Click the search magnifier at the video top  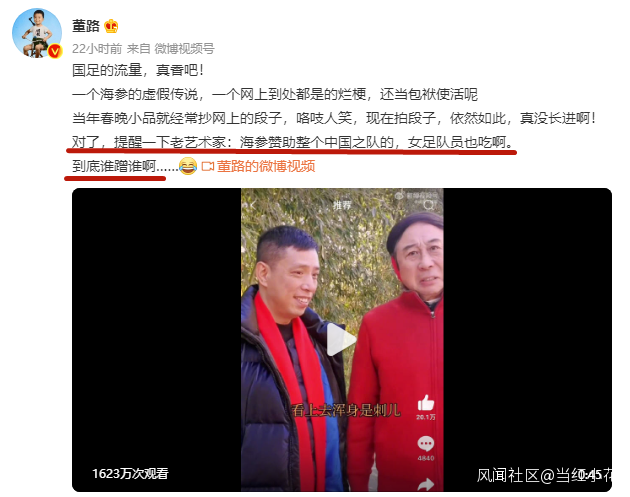point(429,205)
